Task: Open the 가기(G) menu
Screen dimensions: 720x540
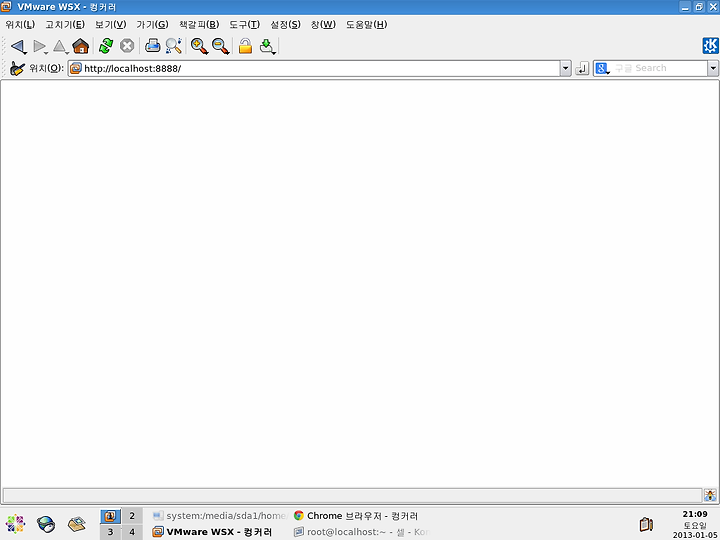Action: coord(152,25)
